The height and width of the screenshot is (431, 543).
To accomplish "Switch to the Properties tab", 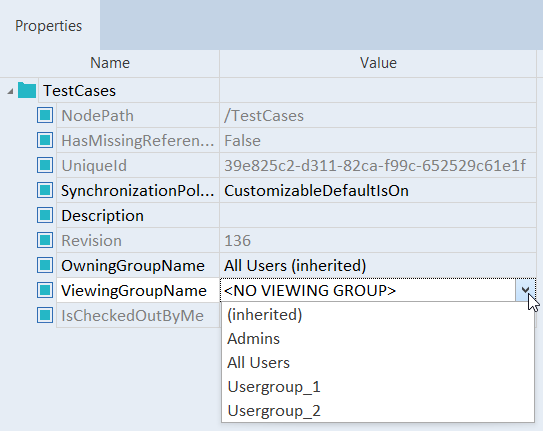I will pos(49,26).
